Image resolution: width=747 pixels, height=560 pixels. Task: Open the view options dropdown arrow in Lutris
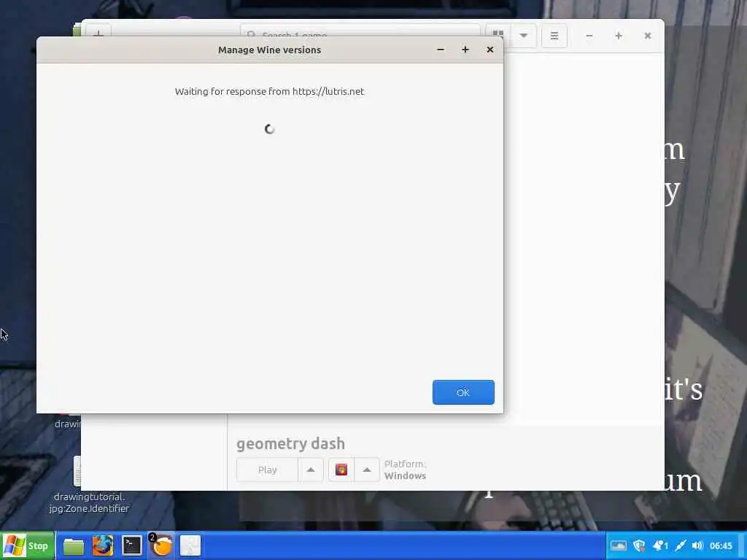click(524, 36)
